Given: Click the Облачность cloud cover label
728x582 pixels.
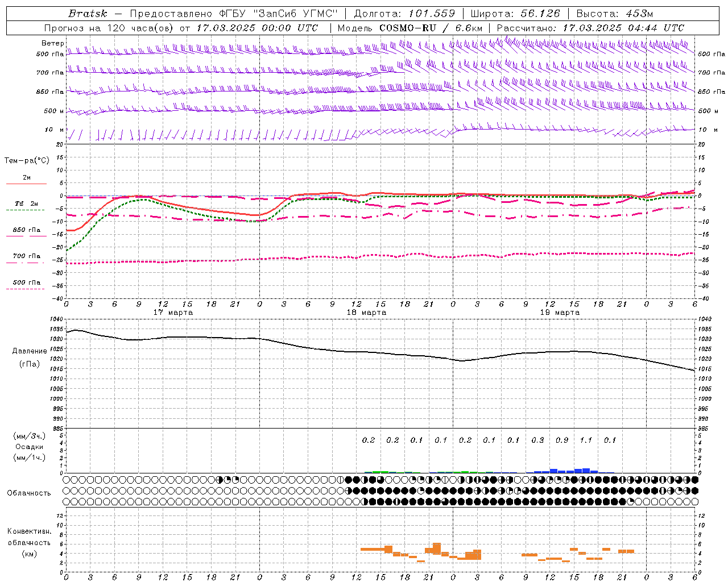Looking at the screenshot, I should point(29,493).
